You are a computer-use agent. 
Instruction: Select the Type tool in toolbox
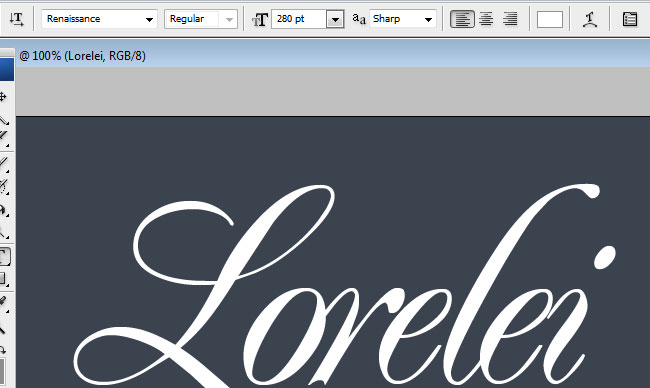(4, 257)
